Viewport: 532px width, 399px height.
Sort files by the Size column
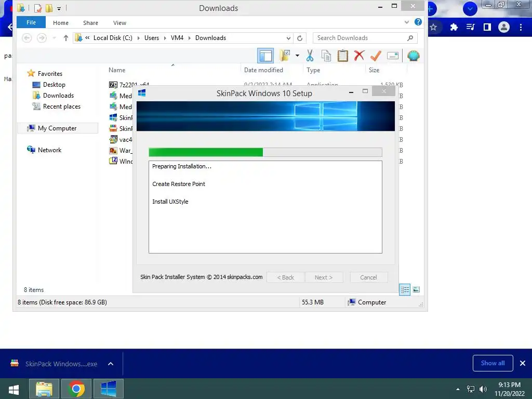coord(374,70)
